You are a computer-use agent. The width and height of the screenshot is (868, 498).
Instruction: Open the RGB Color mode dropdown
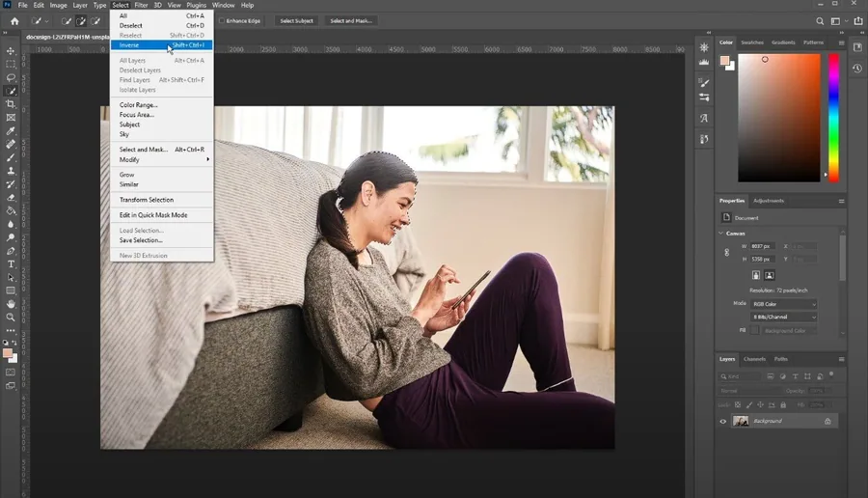(784, 304)
